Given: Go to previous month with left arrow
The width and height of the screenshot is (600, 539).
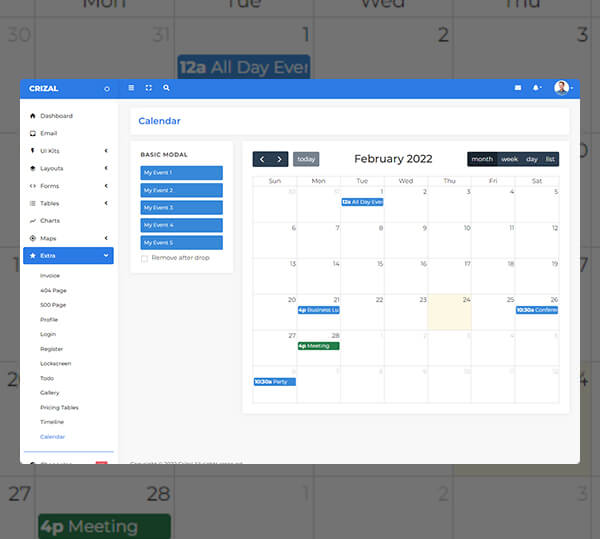Looking at the screenshot, I should [262, 159].
